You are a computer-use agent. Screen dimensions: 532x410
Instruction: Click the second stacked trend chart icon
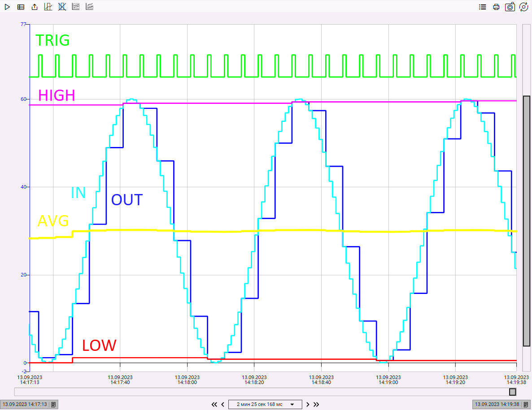point(90,7)
